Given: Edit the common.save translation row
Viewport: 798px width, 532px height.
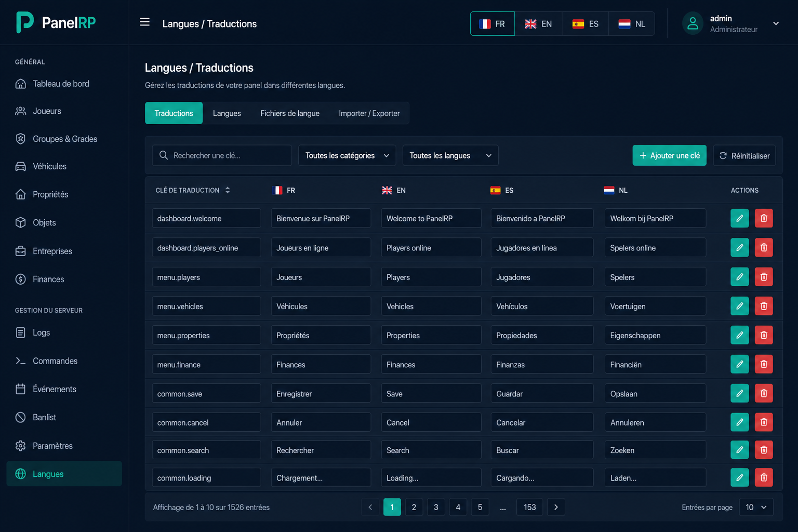Looking at the screenshot, I should (739, 393).
